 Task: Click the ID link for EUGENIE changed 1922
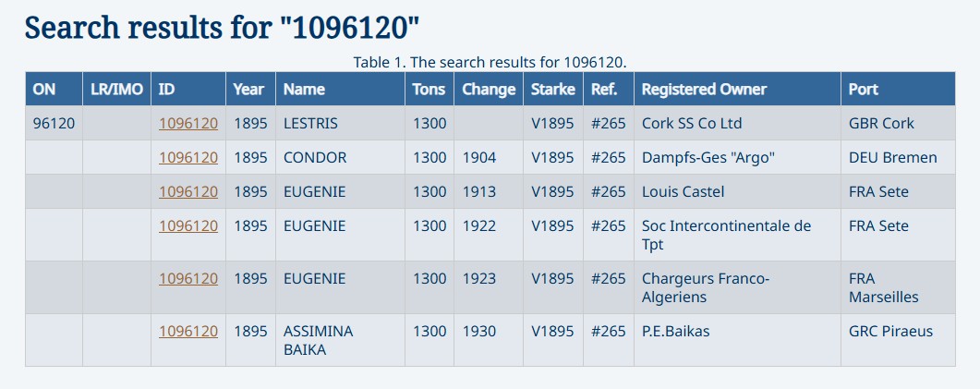click(x=188, y=225)
